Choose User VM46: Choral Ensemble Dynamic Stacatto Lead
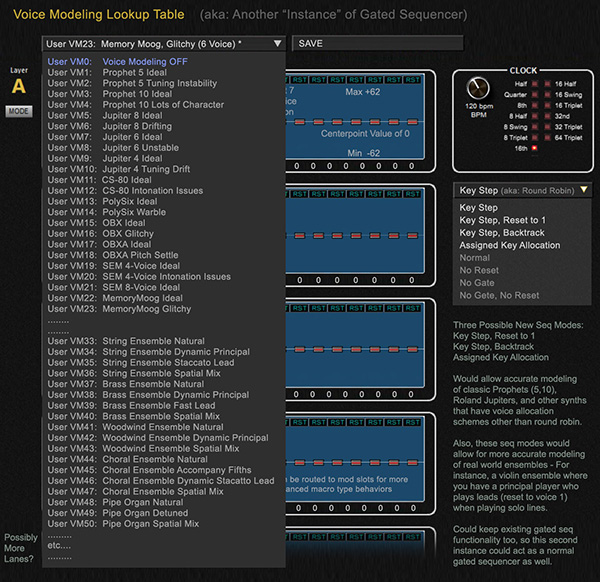Screen dimensions: 600x582 click(x=161, y=480)
